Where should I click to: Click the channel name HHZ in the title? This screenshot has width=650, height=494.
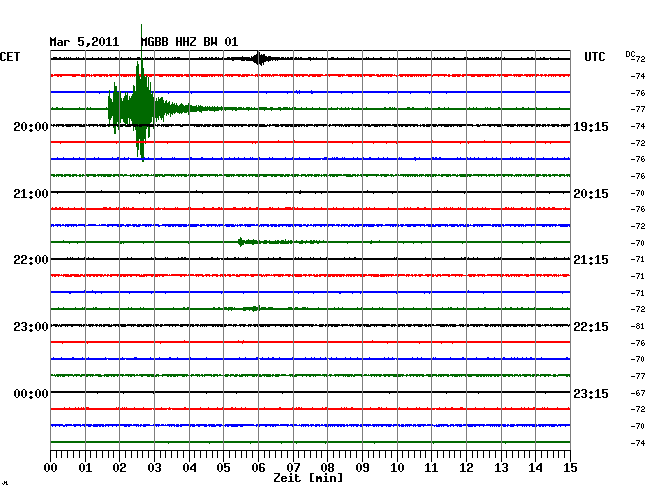[x=186, y=42]
